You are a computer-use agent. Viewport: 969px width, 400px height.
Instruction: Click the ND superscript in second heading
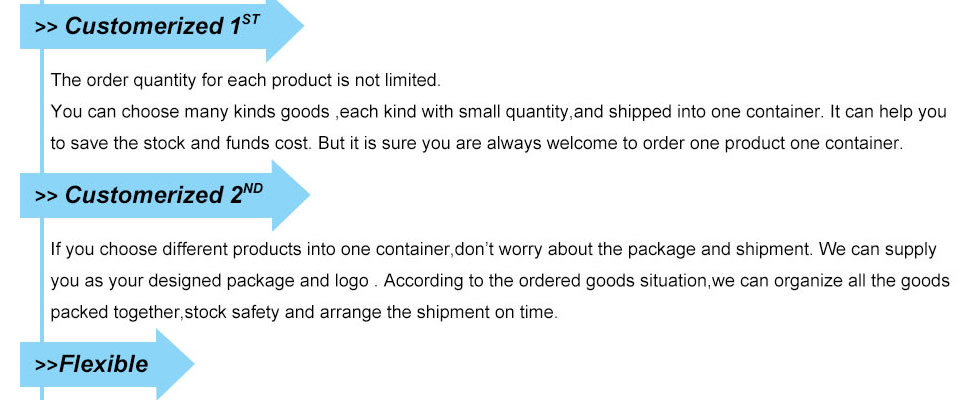point(253,189)
